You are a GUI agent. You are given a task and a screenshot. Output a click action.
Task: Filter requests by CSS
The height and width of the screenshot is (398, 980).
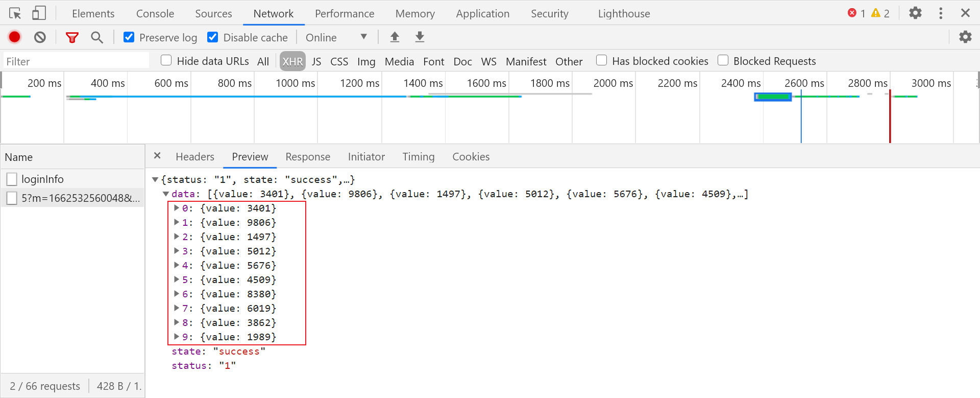pyautogui.click(x=339, y=61)
